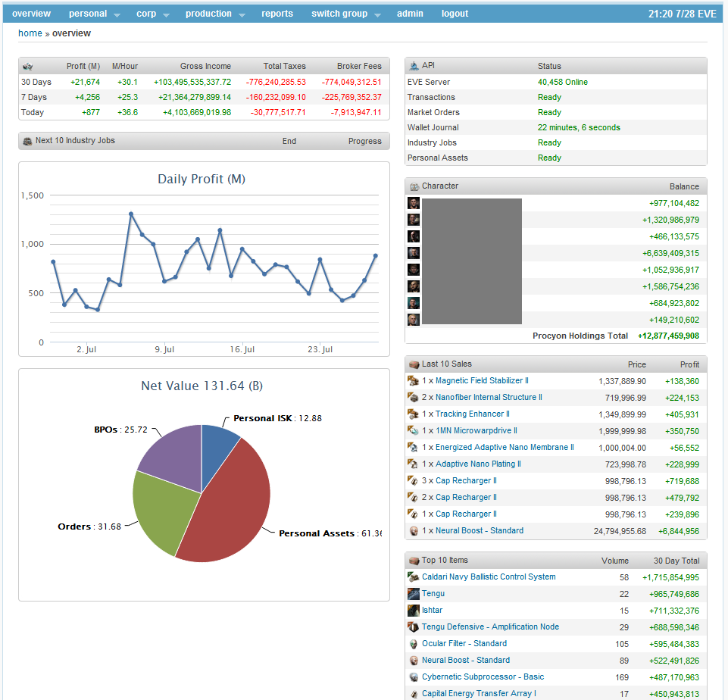Screen dimensions: 728x700
Task: Click the 1MN Microwarpdrive II item icon
Action: (x=414, y=431)
